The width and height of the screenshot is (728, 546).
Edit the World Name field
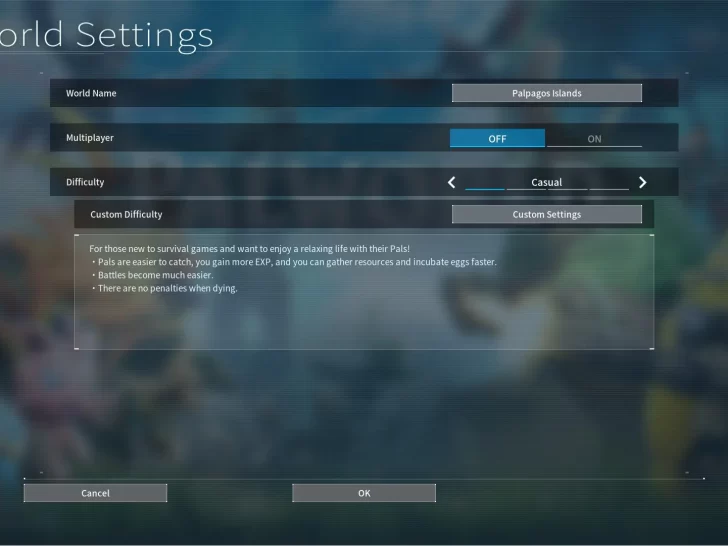(546, 93)
